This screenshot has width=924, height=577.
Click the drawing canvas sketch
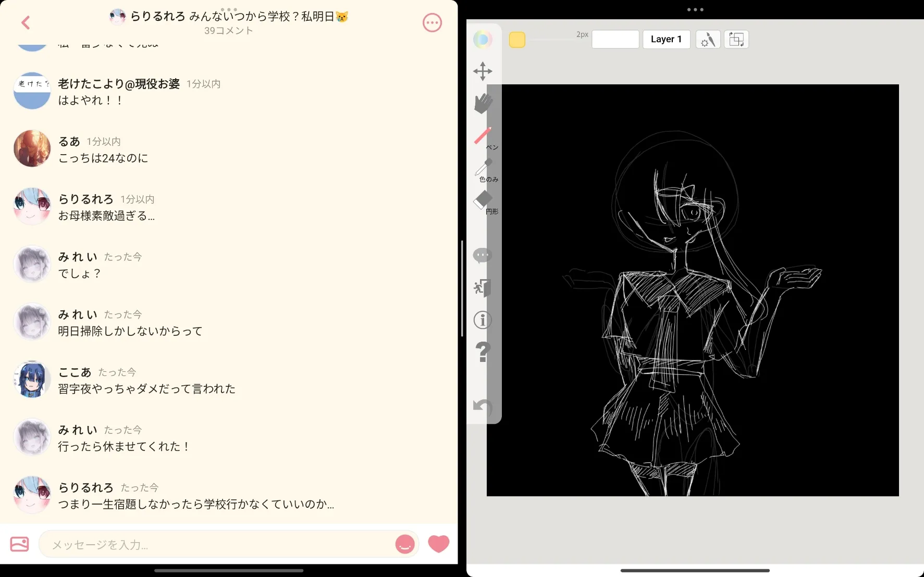coord(693,290)
